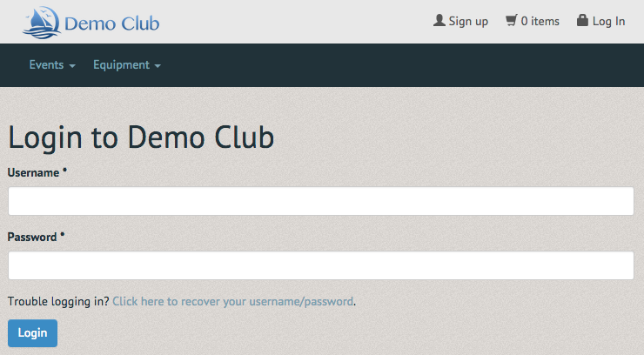Click the shopping cart icon
This screenshot has height=355, width=644.
512,20
